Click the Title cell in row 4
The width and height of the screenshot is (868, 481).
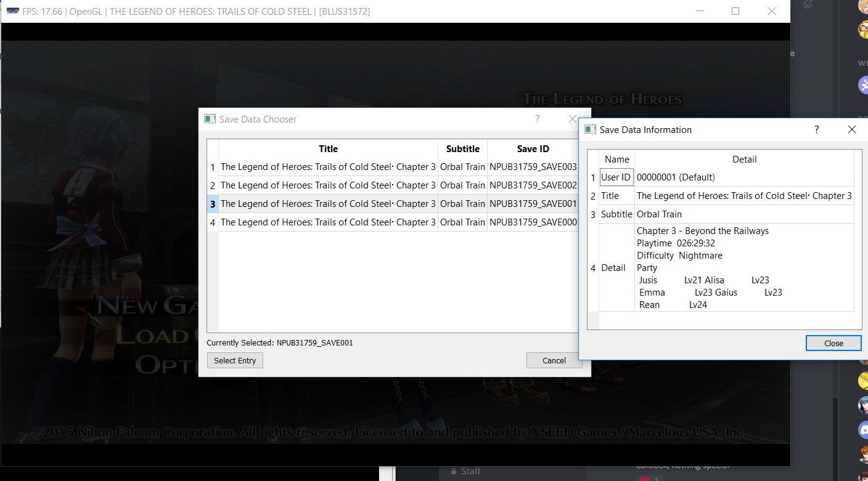coord(328,222)
